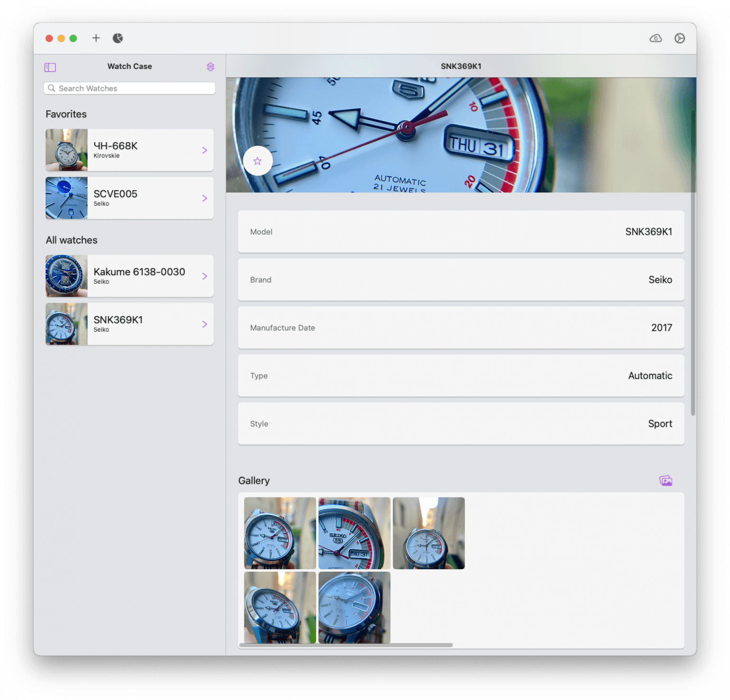Click the Manufacture Date row

coord(461,328)
